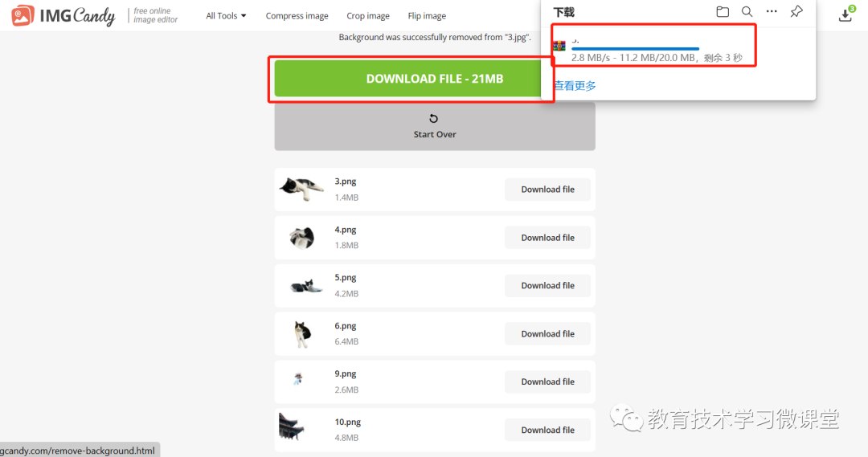
Task: Click the download progress bar
Action: 635,49
